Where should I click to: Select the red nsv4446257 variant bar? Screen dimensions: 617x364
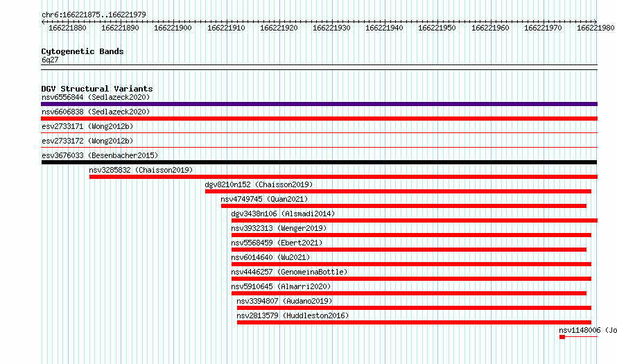click(411, 279)
